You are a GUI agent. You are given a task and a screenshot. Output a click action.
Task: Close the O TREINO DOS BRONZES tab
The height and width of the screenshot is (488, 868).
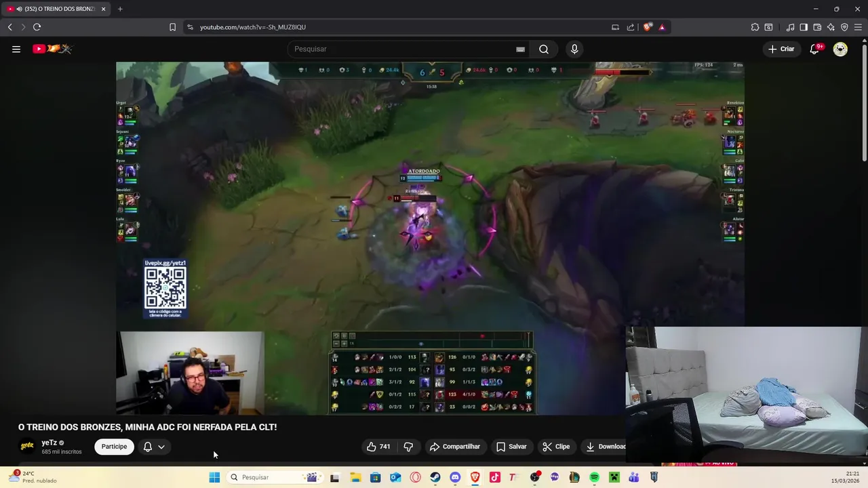(x=104, y=9)
